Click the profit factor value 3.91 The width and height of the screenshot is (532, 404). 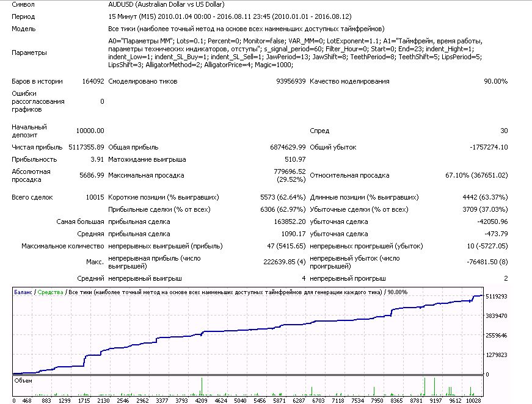coord(97,159)
